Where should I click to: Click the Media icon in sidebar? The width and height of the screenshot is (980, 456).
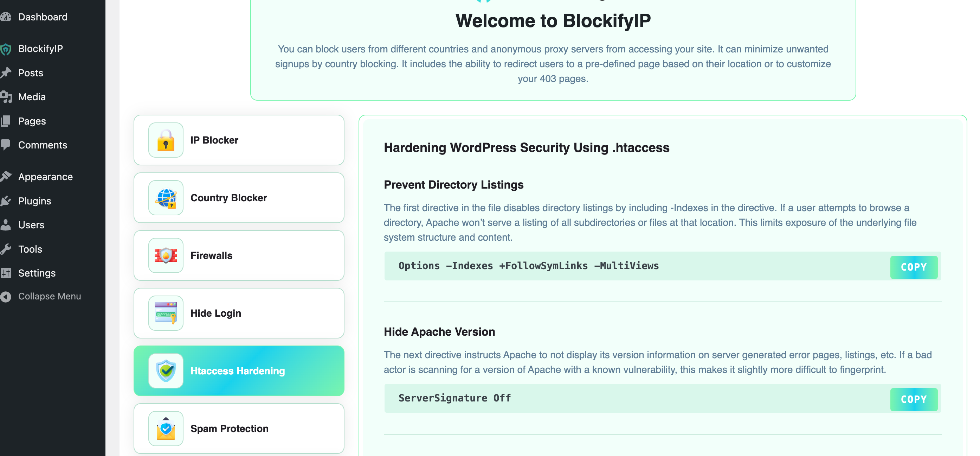point(5,97)
